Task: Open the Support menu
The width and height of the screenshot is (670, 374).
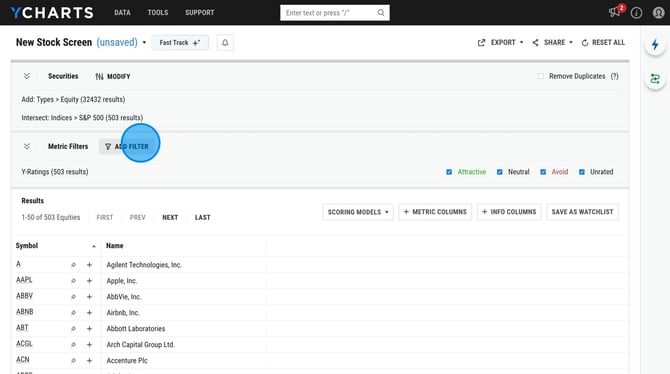Action: [x=200, y=12]
